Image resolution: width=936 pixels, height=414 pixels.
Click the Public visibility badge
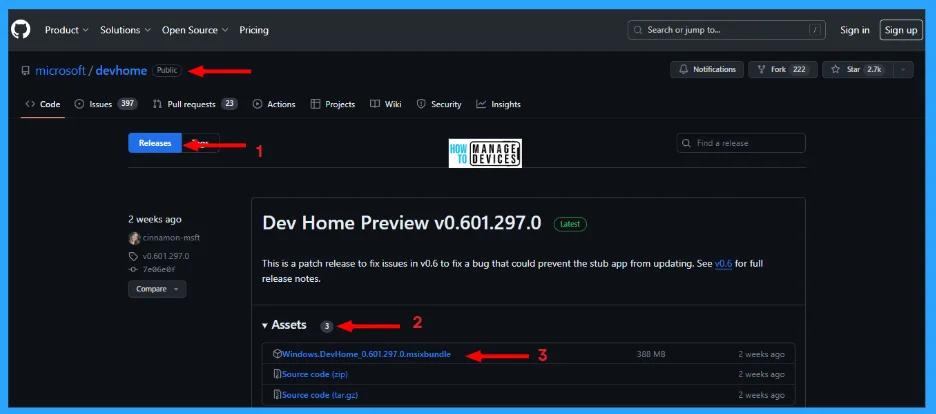pos(167,70)
